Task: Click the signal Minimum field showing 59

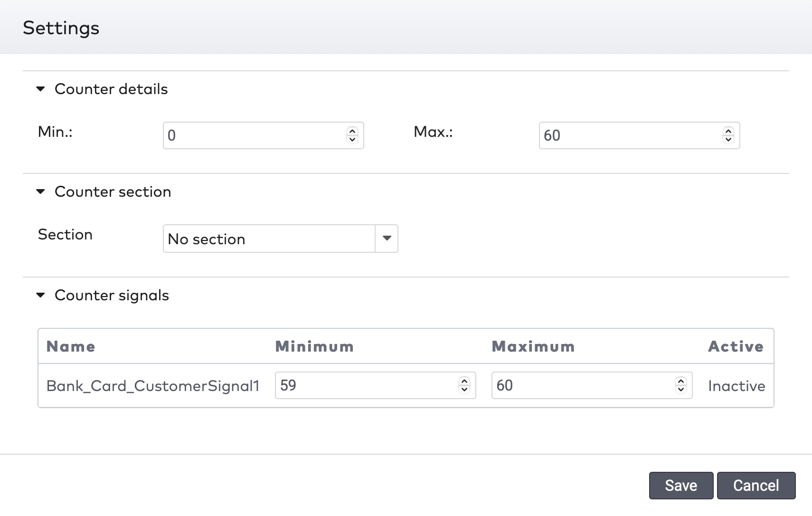Action: [x=366, y=385]
